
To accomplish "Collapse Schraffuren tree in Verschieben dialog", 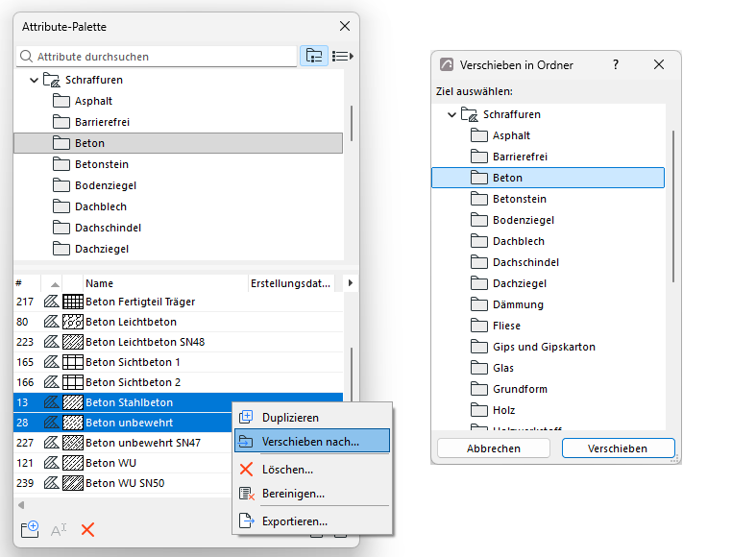I will 451,114.
